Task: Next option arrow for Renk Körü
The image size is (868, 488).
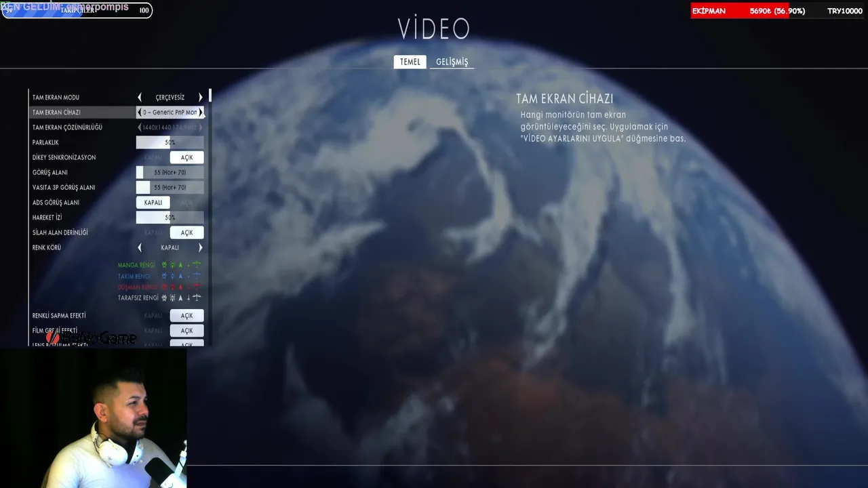Action: click(200, 247)
